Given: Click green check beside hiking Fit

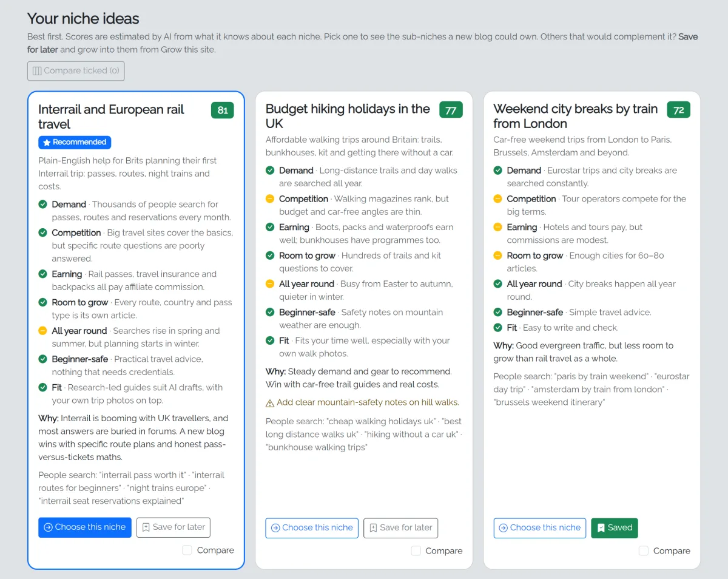Looking at the screenshot, I should tap(270, 340).
